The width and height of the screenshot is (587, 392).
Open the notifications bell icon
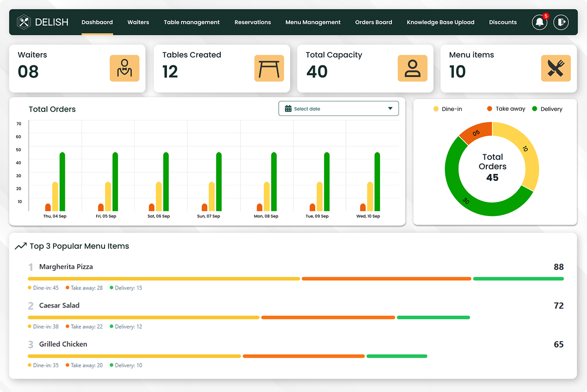[539, 22]
